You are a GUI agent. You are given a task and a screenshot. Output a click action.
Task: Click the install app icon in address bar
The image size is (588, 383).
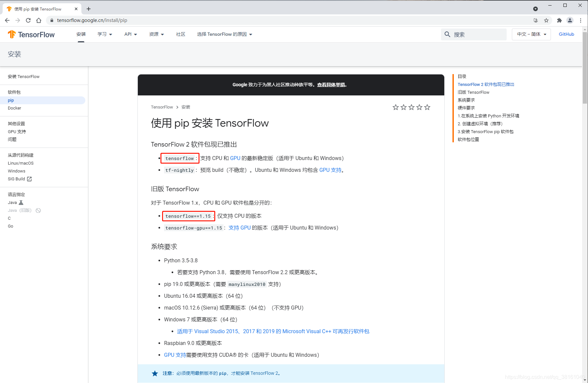[x=536, y=20]
